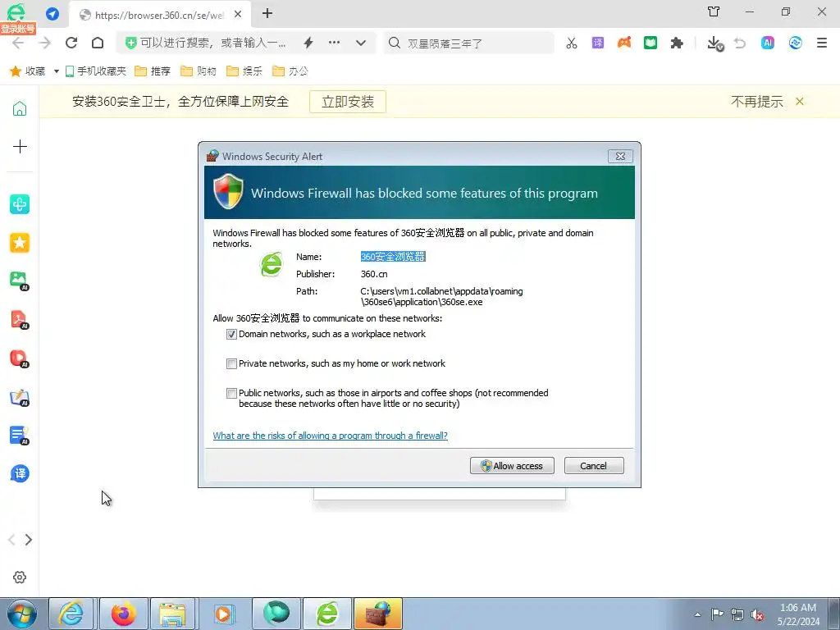Open the yellow star favorites sidebar icon

tap(20, 243)
